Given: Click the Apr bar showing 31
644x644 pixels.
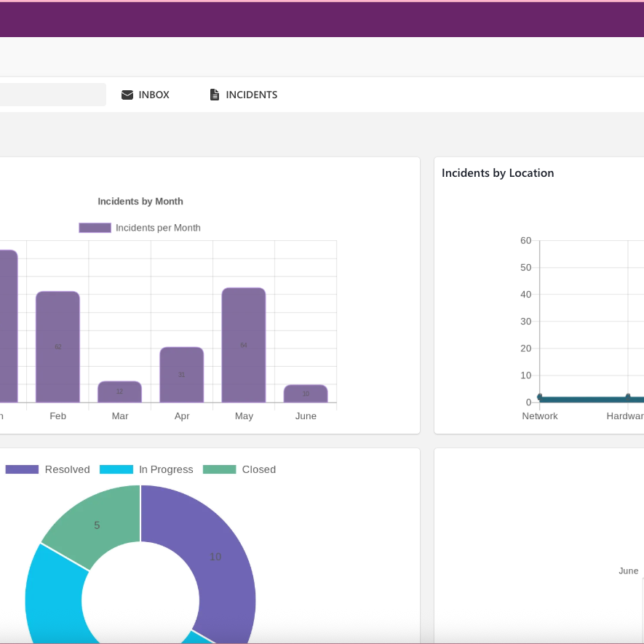Looking at the screenshot, I should [181, 375].
